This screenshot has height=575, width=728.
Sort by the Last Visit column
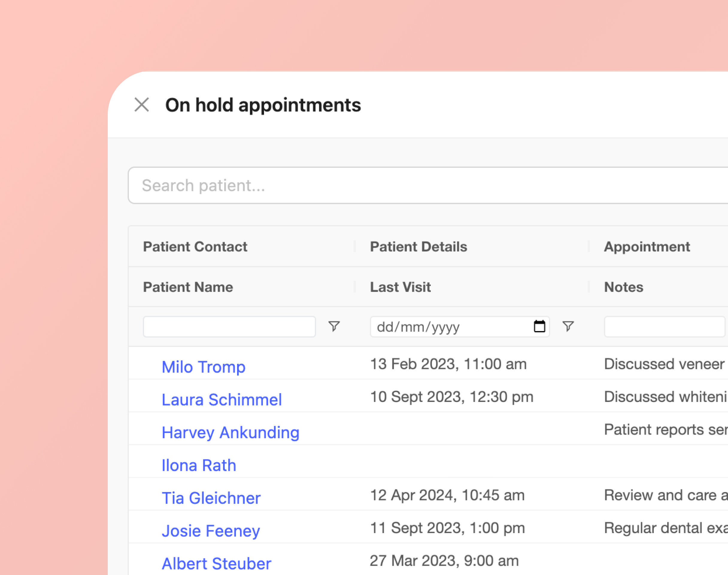point(400,287)
